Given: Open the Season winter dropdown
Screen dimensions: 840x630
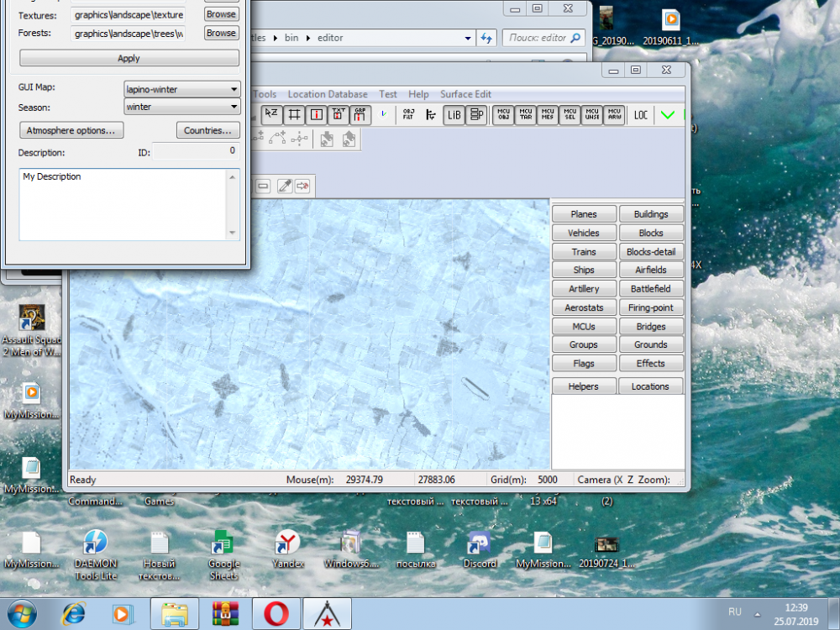Looking at the screenshot, I should (234, 108).
